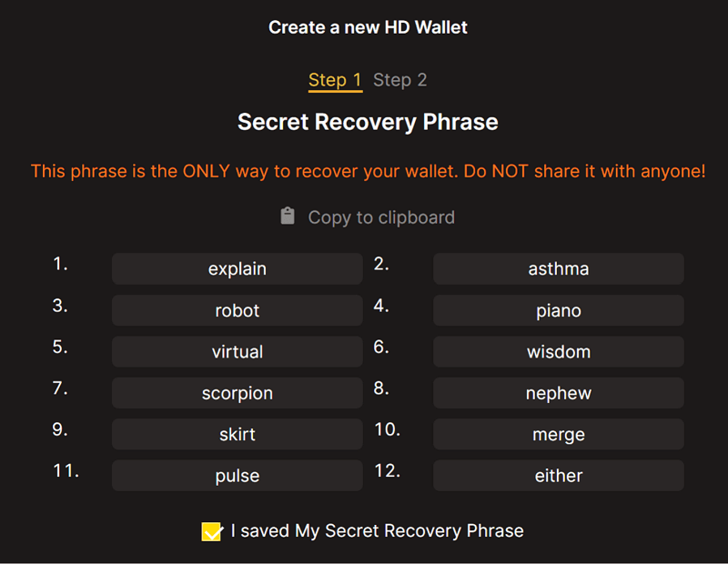Click the sixth word 'wisdom'
The height and width of the screenshot is (564, 728).
(559, 351)
